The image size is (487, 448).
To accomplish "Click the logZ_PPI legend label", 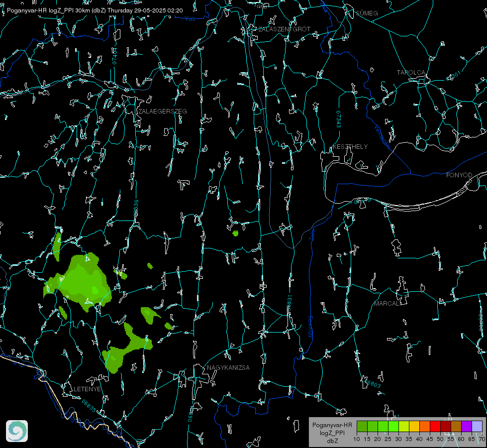I will point(332,433).
